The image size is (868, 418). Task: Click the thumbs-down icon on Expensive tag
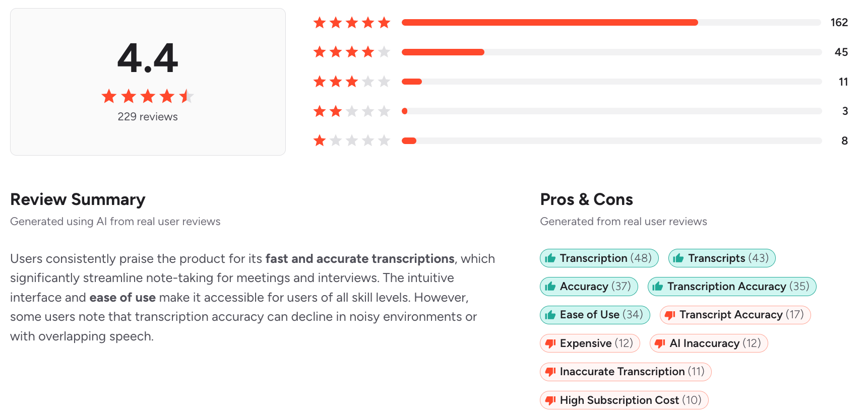(x=550, y=343)
